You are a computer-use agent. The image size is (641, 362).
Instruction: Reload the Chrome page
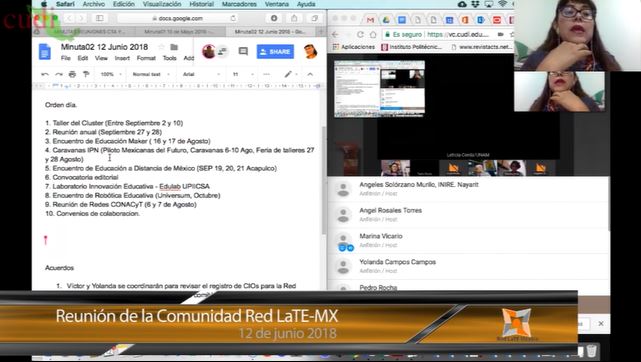360,34
